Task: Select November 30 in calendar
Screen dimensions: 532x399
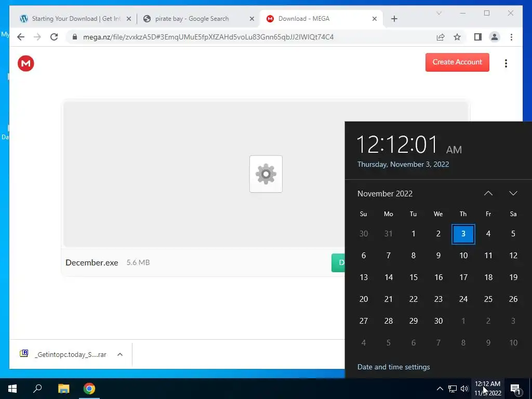Action: coord(438,321)
